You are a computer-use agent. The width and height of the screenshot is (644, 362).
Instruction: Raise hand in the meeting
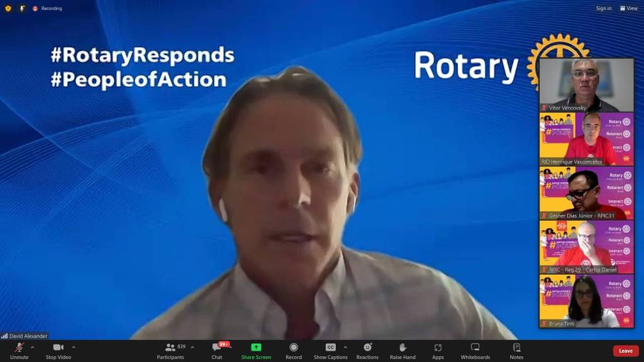point(402,350)
